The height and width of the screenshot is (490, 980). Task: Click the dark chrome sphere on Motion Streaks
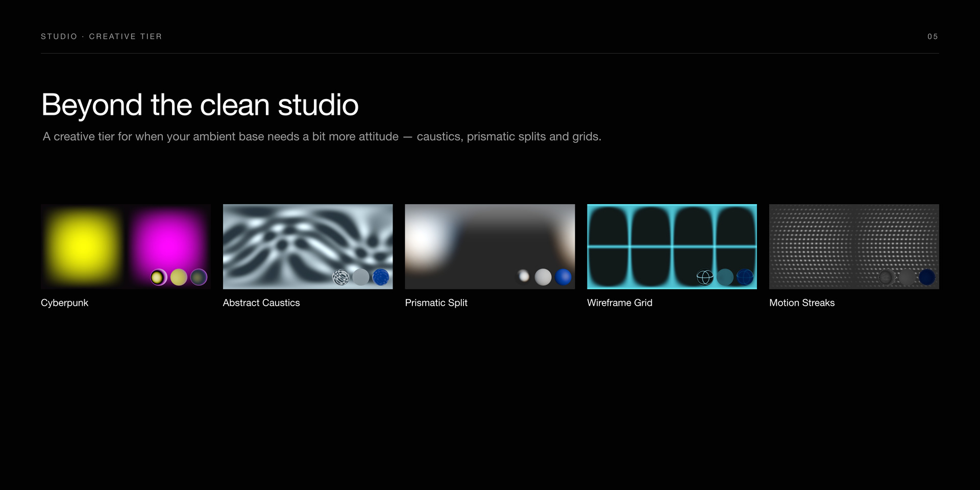887,277
